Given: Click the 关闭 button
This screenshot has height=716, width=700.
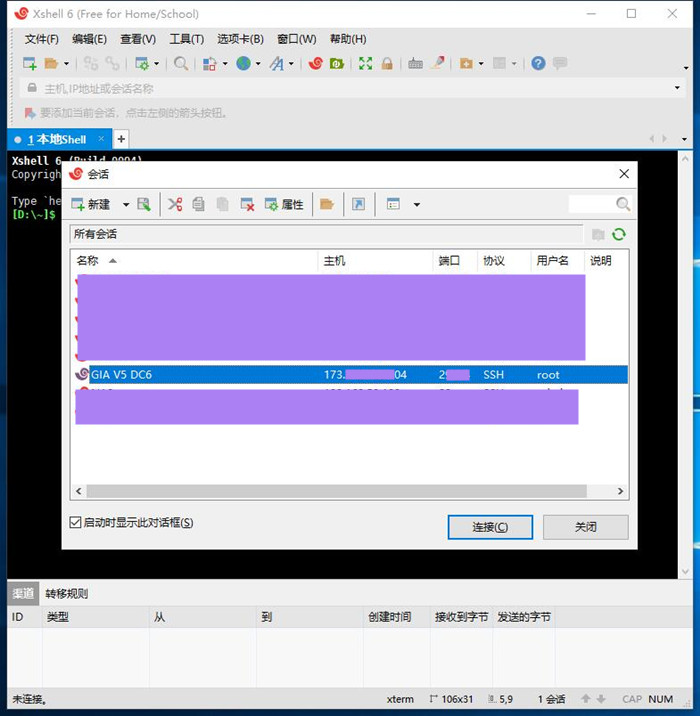Looking at the screenshot, I should click(x=586, y=527).
